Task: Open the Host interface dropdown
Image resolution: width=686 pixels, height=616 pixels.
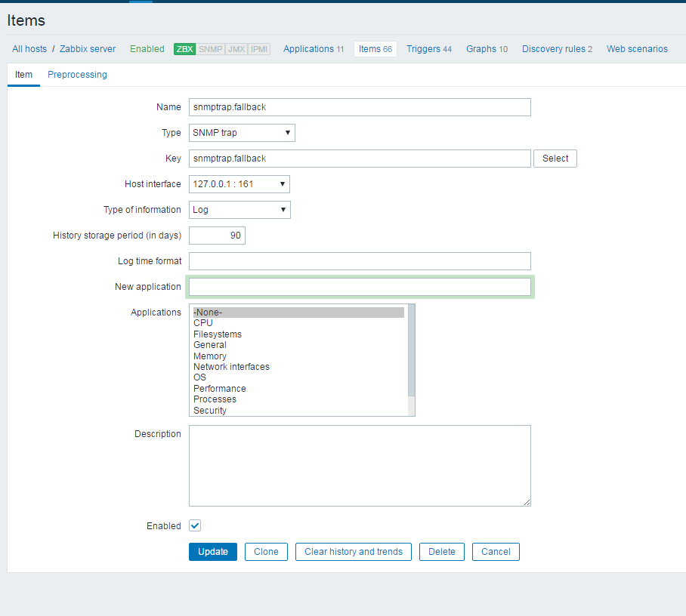Action: click(239, 184)
